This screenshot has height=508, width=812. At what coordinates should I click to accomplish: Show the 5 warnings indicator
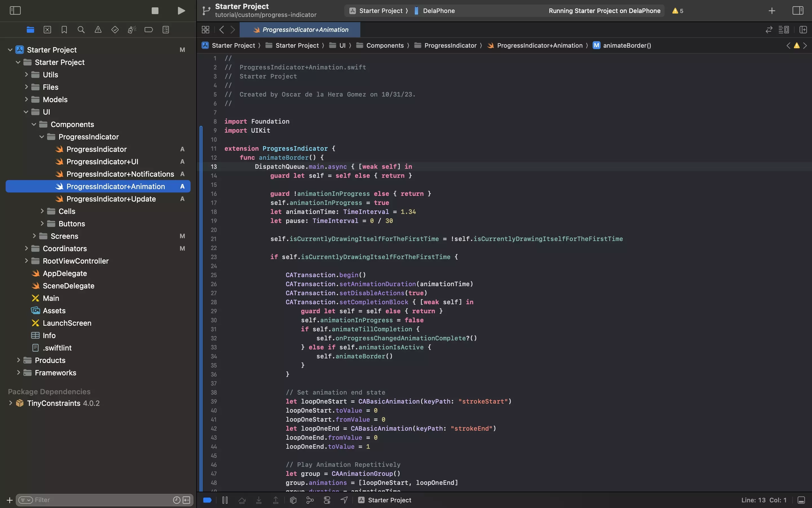coord(678,11)
